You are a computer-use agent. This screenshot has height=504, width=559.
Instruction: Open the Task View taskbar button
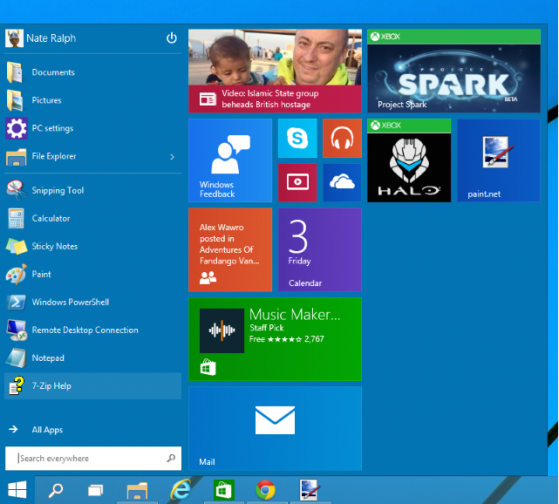tap(96, 490)
